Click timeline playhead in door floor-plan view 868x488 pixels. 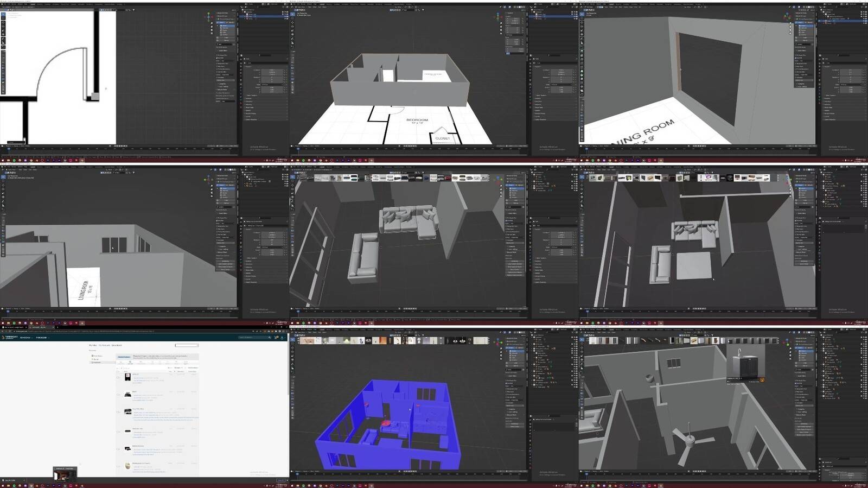pyautogui.click(x=8, y=149)
